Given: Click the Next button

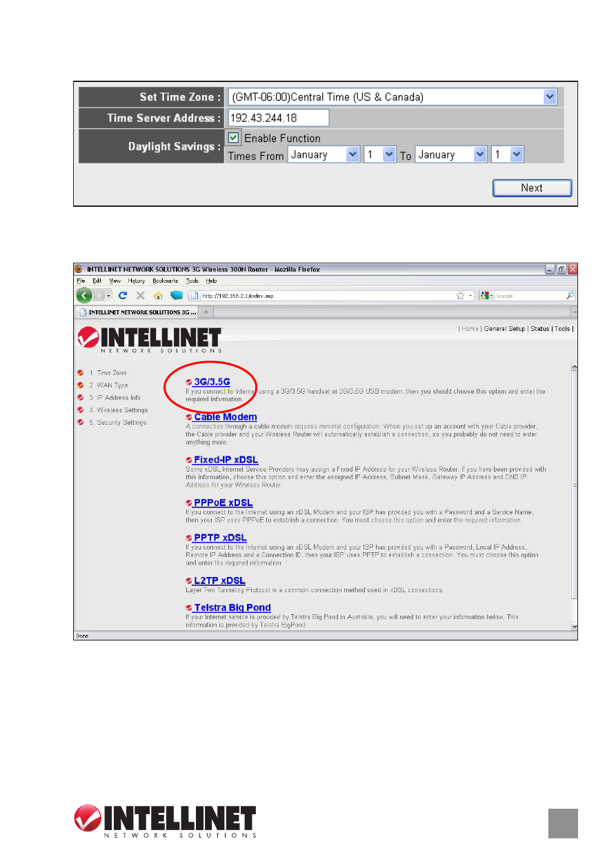Looking at the screenshot, I should coord(532,188).
